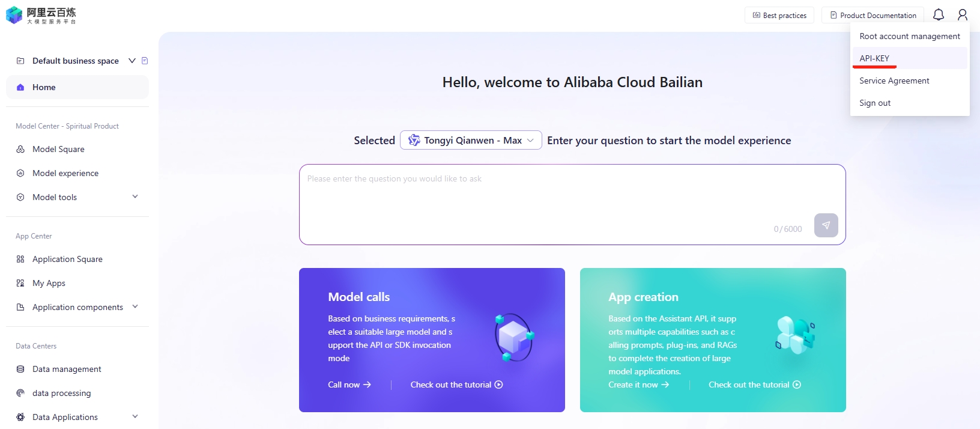
Task: Click Create it now in App creation card
Action: (x=638, y=385)
